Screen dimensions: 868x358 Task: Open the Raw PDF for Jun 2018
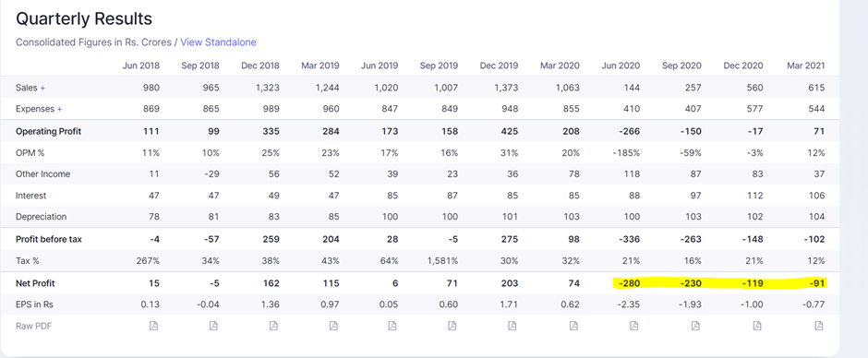point(154,326)
